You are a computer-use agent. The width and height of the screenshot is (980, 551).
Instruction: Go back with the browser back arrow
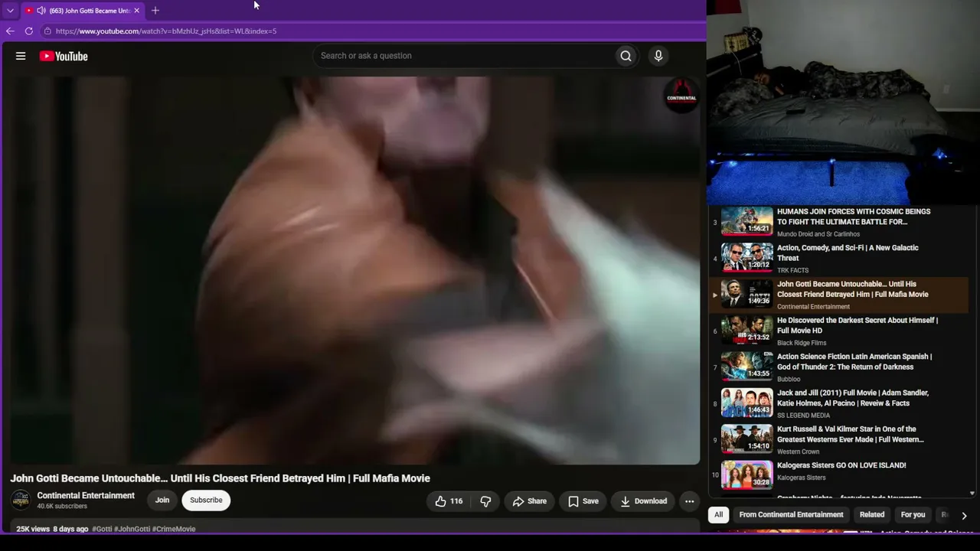click(x=10, y=31)
